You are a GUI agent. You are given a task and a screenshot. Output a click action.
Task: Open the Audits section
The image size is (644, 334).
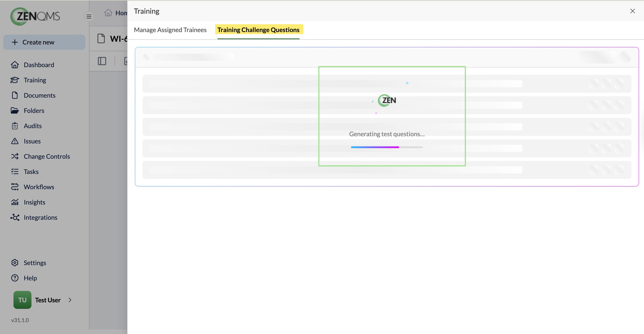coord(33,126)
